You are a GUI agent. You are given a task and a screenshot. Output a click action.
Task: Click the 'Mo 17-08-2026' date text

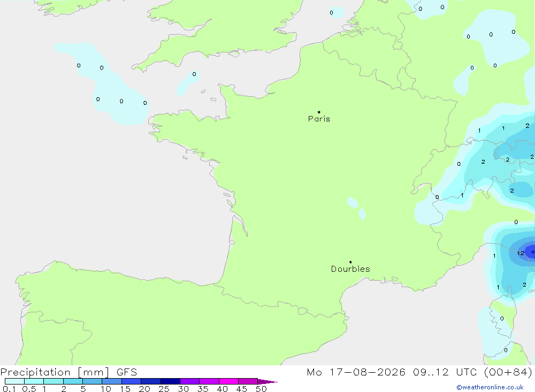point(356,372)
